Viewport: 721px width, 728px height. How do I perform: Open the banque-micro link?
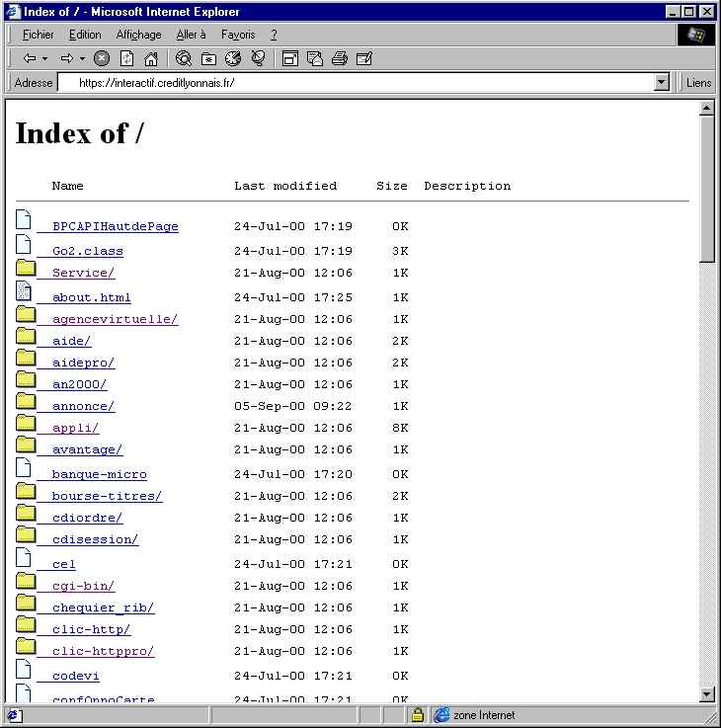pos(100,474)
